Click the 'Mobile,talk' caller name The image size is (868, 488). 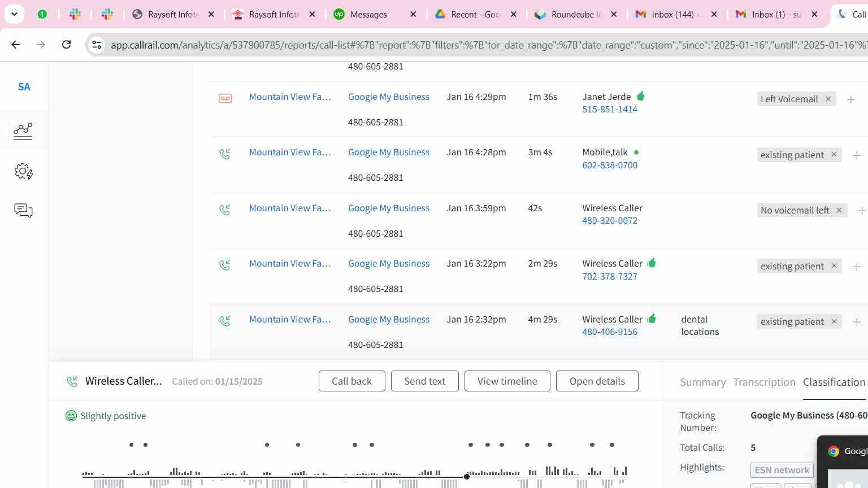[605, 152]
